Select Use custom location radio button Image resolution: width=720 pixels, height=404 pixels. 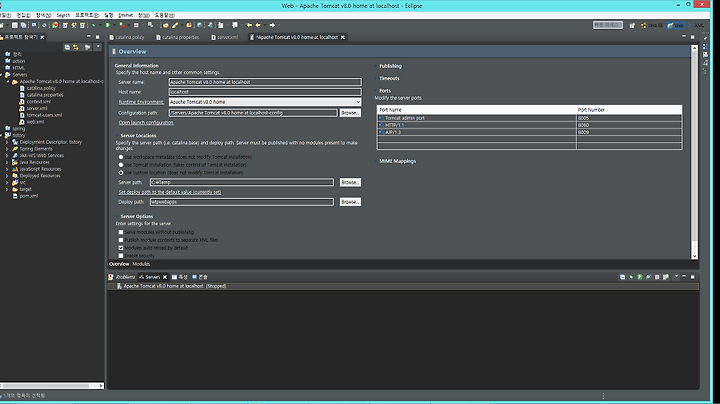pos(121,173)
